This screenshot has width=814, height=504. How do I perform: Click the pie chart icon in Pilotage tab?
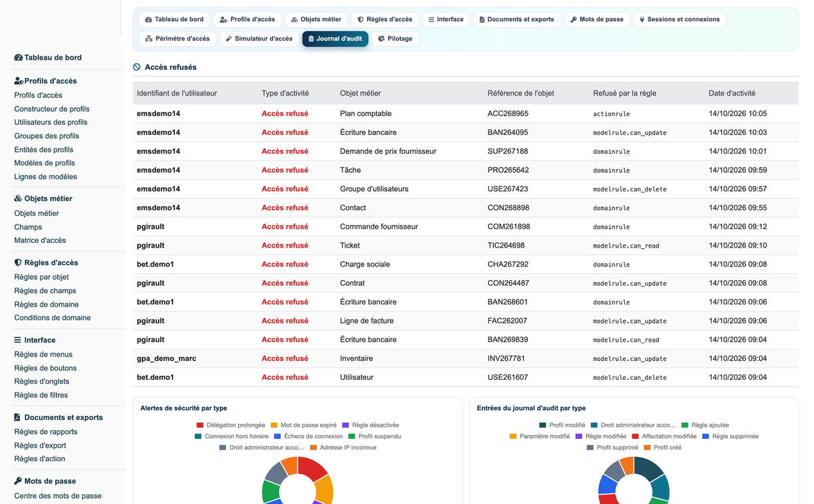point(381,39)
